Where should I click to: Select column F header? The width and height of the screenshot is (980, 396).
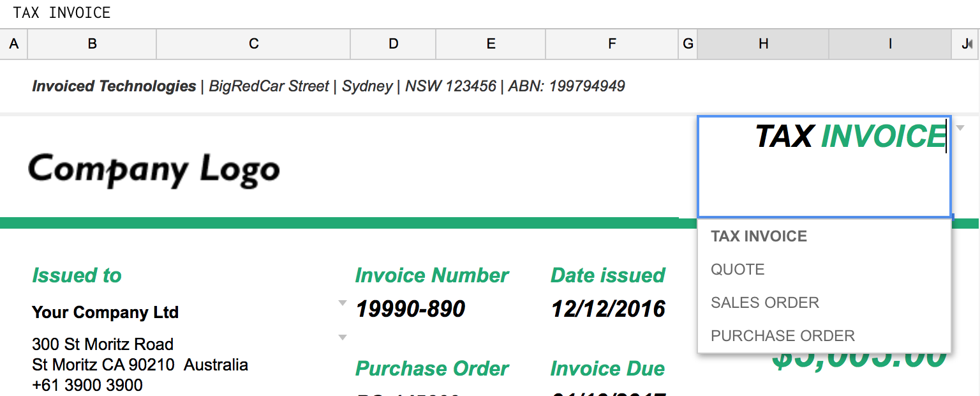click(612, 44)
